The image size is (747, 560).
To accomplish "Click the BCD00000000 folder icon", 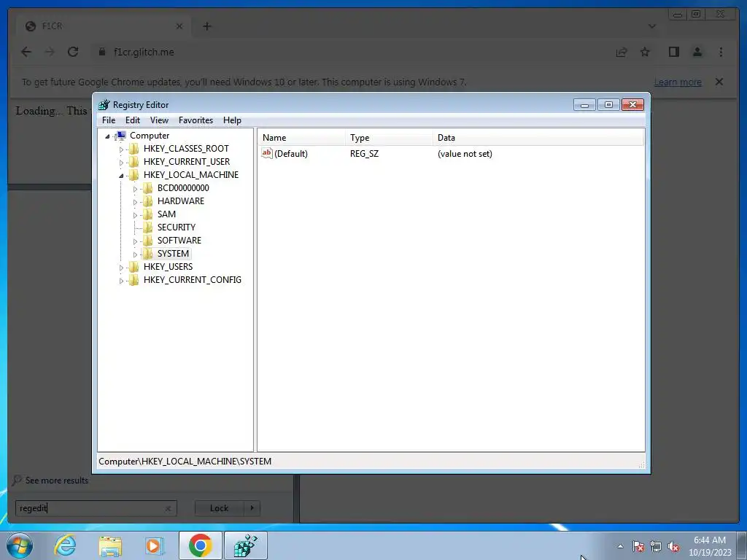I will (147, 187).
